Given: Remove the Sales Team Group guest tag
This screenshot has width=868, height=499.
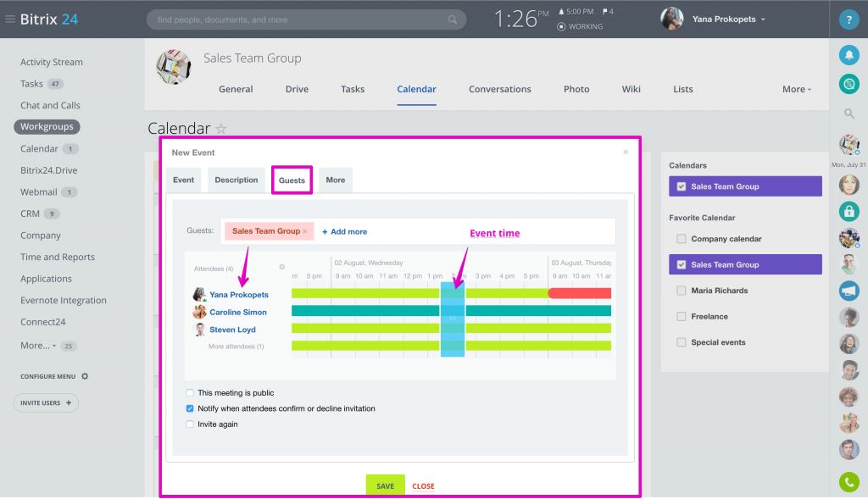Looking at the screenshot, I should (305, 231).
